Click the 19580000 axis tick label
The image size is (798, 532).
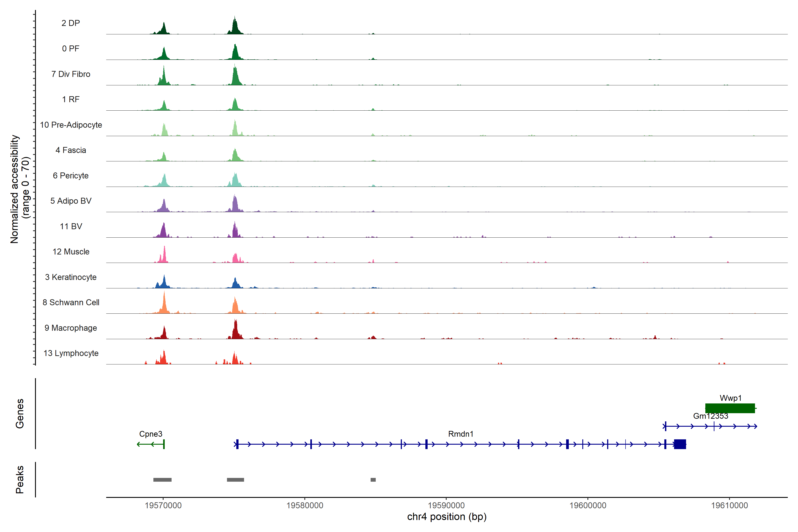[x=305, y=505]
